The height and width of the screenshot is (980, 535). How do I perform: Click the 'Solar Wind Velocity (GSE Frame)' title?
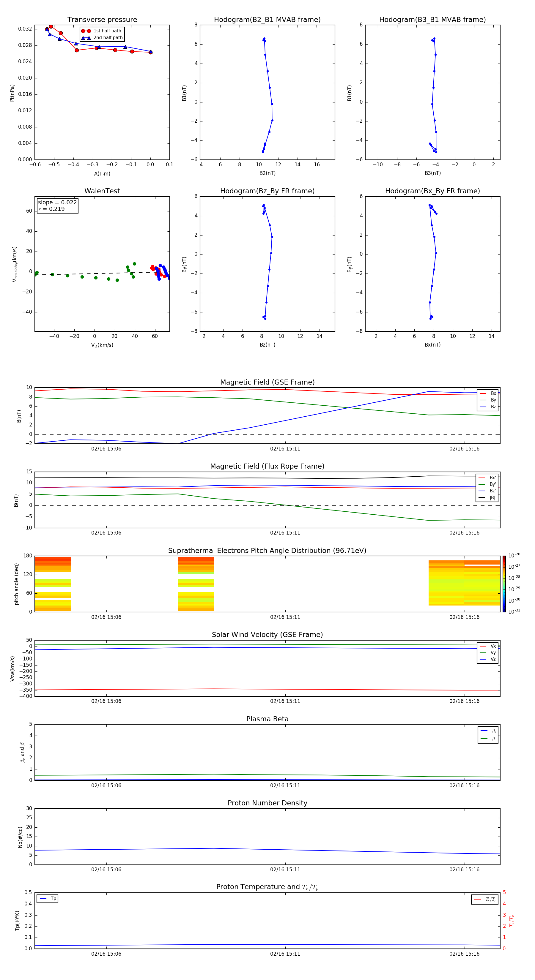(267, 635)
